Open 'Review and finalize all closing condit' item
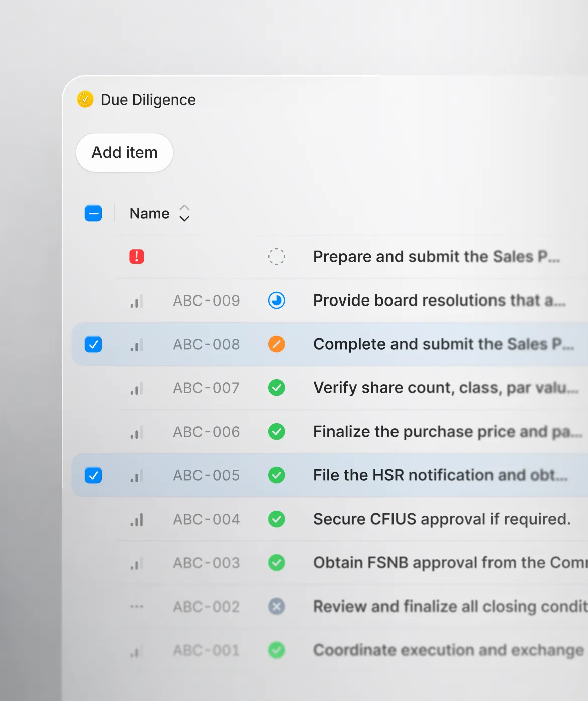The height and width of the screenshot is (701, 588). click(450, 607)
